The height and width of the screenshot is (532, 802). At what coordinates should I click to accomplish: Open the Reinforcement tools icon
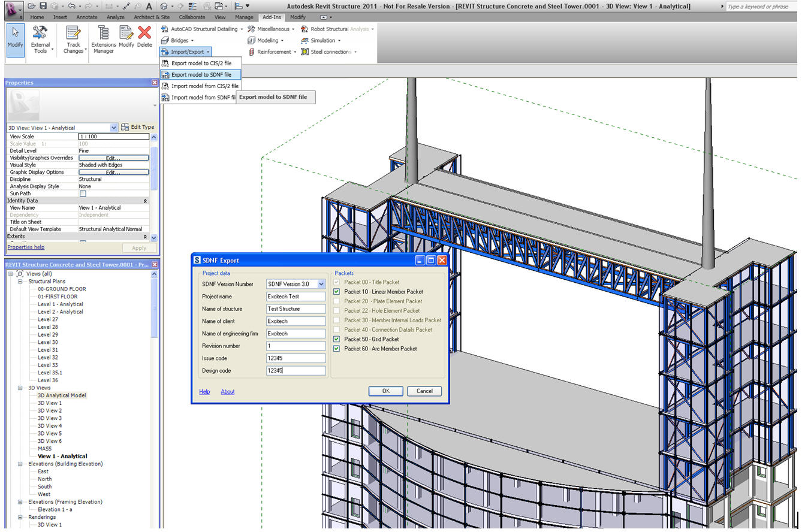click(x=252, y=52)
